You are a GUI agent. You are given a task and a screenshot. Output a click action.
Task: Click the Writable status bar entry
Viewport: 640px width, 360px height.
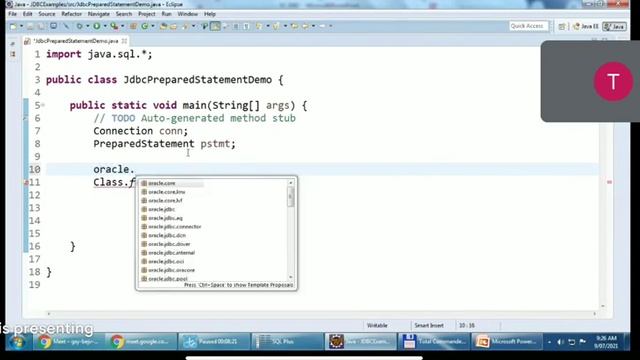(377, 325)
